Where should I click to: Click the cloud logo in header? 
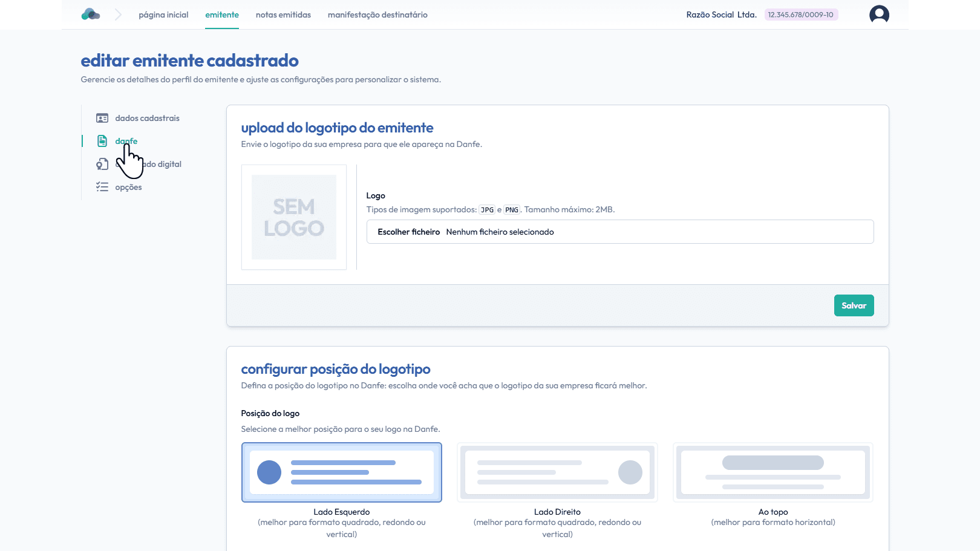[91, 15]
